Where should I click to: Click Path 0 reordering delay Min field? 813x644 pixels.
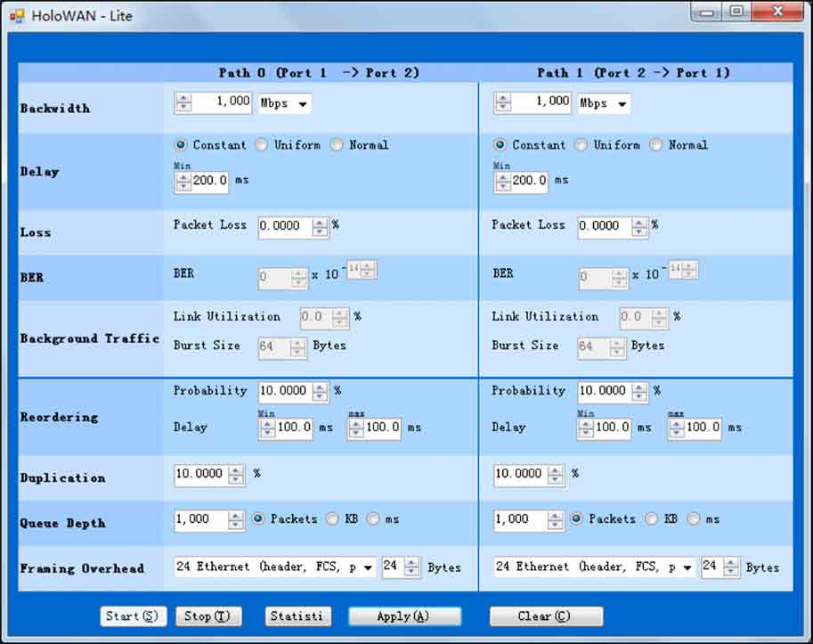pos(294,428)
